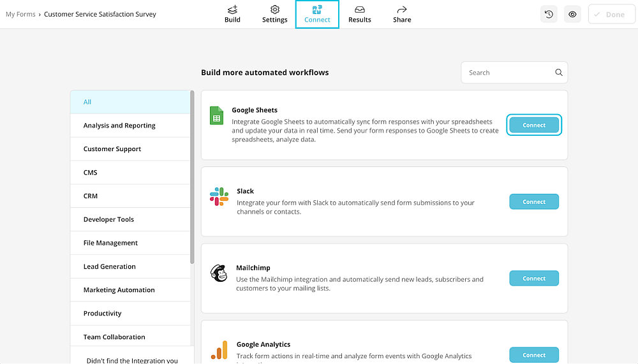The height and width of the screenshot is (364, 638).
Task: Select the Developer Tools category
Action: (x=130, y=219)
